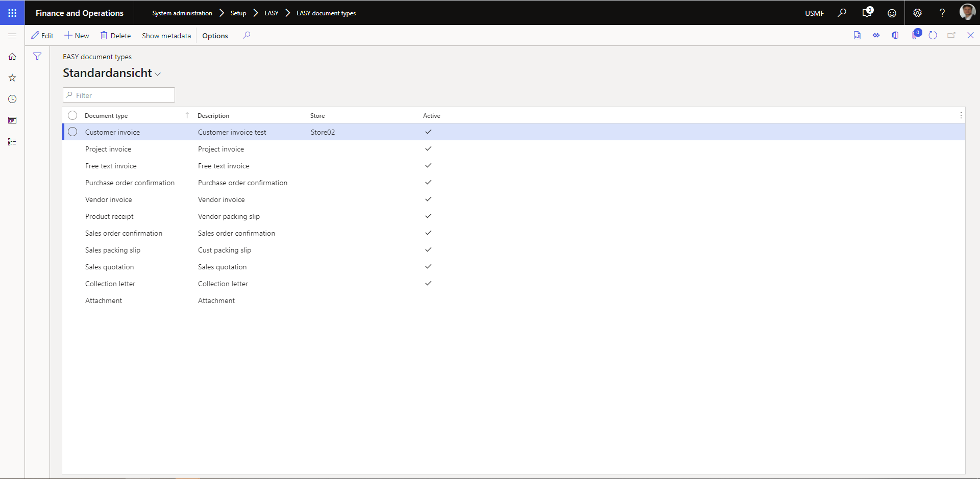The width and height of the screenshot is (980, 479).
Task: Toggle Active check for Customer invoice
Action: coord(428,132)
